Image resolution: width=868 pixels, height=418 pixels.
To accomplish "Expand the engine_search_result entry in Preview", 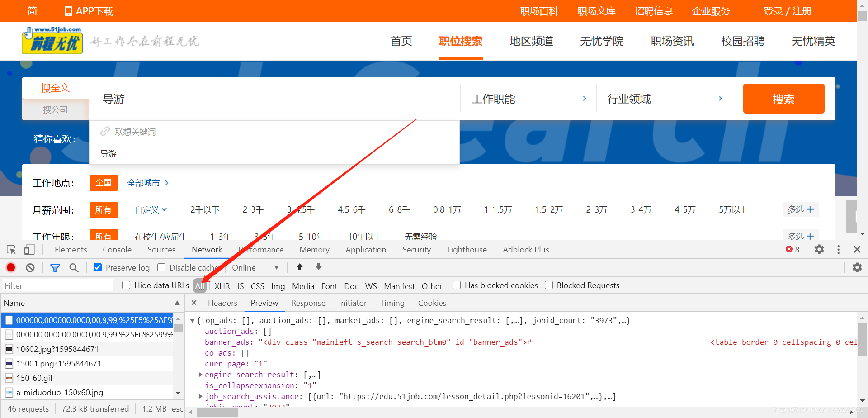I will tap(200, 375).
